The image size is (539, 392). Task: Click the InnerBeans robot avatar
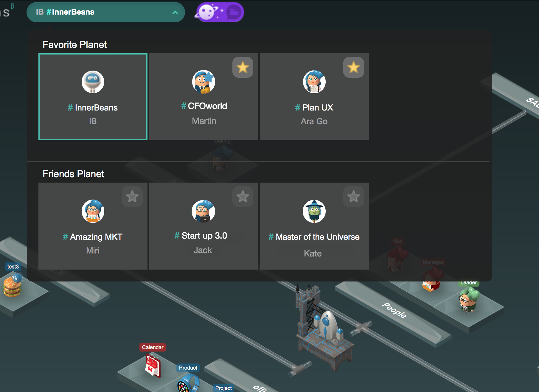tap(93, 82)
